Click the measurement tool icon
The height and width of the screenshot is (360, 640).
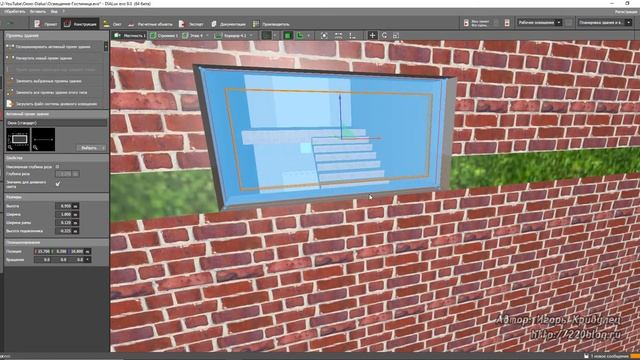point(352,36)
